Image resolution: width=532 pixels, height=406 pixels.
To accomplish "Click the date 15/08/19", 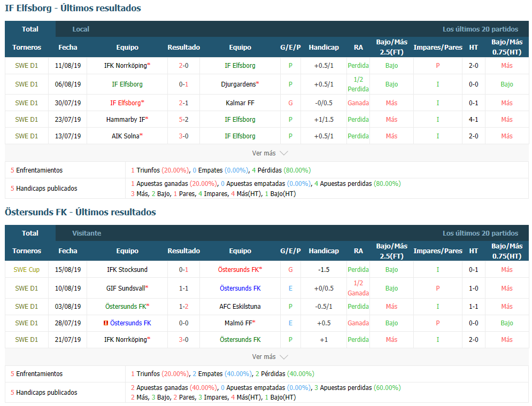I will click(68, 270).
